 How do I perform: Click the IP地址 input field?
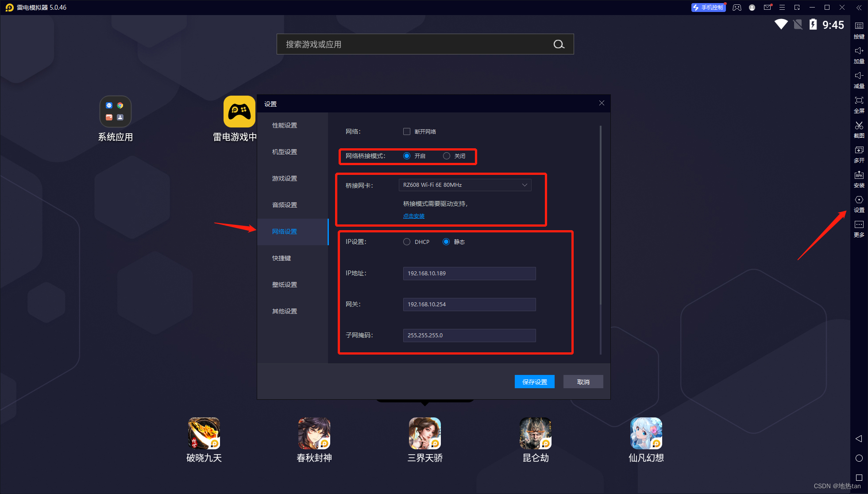click(x=469, y=273)
